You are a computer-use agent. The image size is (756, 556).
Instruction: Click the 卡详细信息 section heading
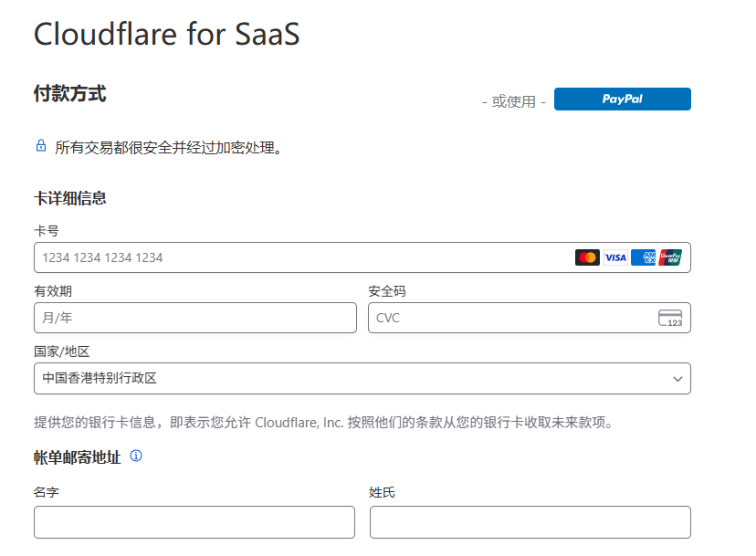click(70, 198)
